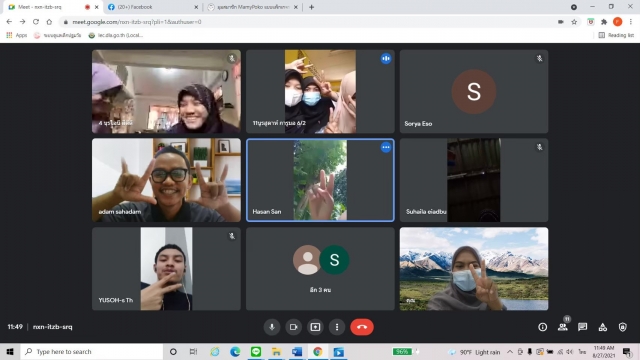Image resolution: width=640 pixels, height=360 pixels.
Task: Toggle the camera button in Meet
Action: [293, 327]
